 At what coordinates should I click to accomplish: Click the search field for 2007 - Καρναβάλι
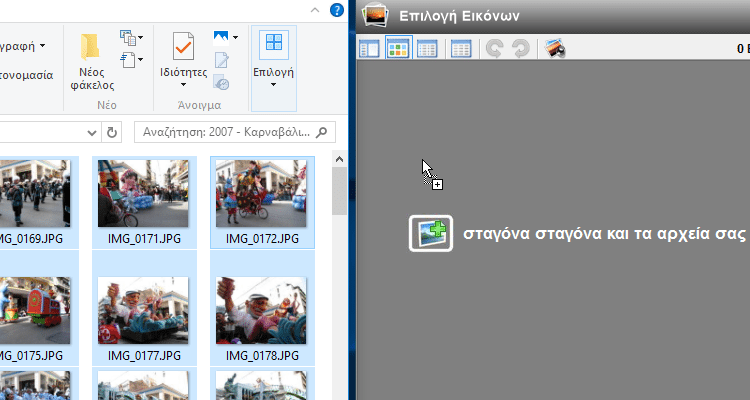point(235,132)
